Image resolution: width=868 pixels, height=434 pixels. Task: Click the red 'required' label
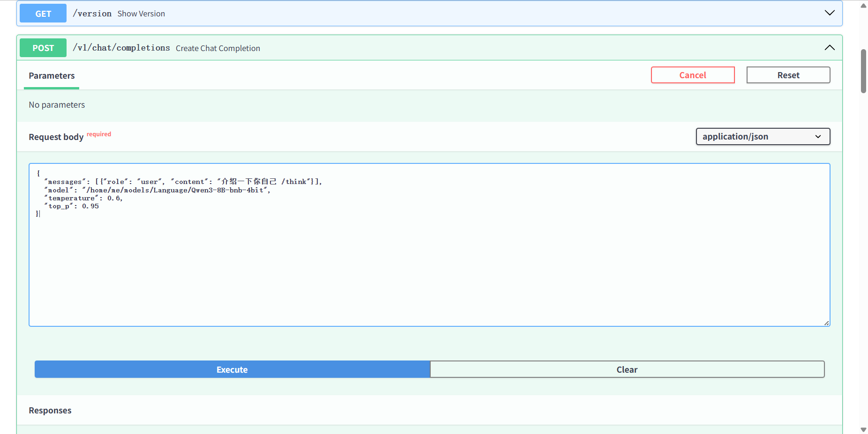[x=99, y=134]
